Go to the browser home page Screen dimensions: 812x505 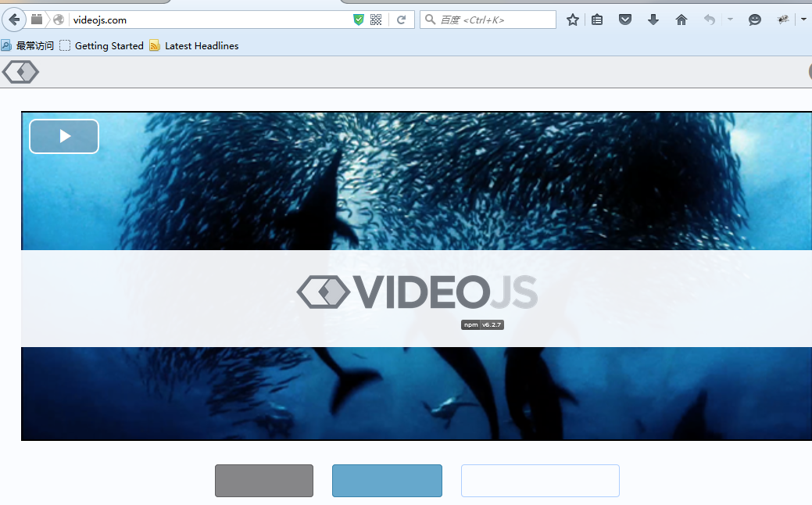tap(681, 20)
